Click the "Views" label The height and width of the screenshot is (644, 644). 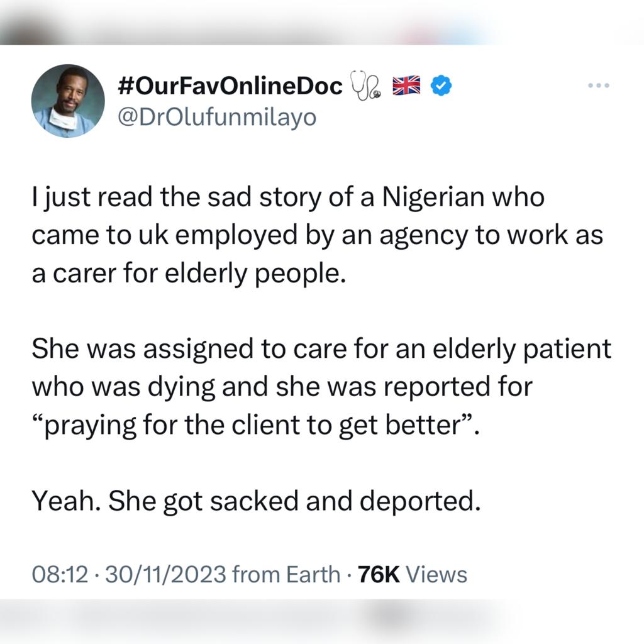pyautogui.click(x=436, y=574)
